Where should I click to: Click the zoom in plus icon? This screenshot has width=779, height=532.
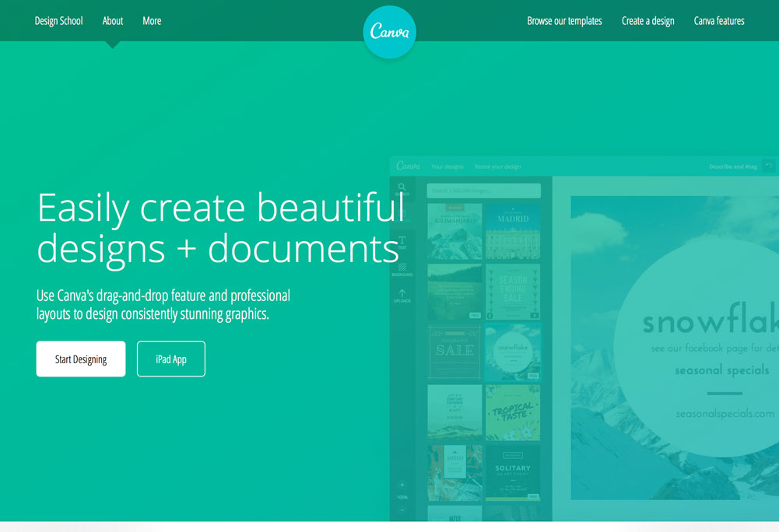click(x=402, y=485)
